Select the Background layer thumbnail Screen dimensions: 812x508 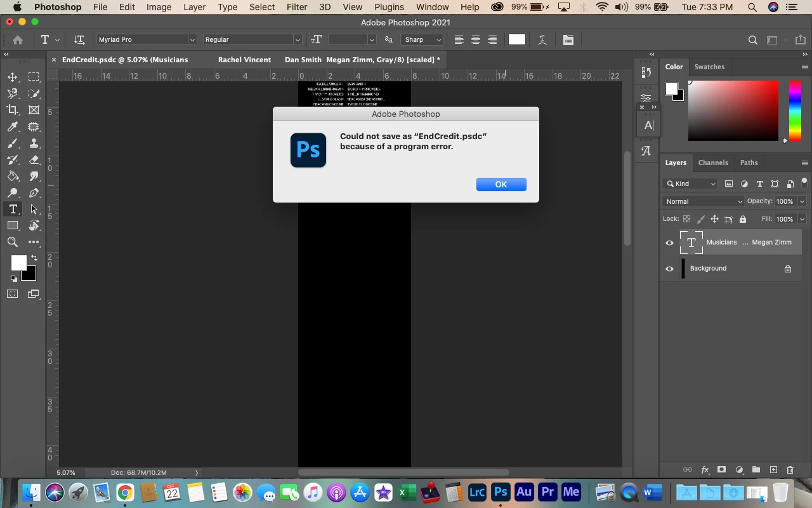point(683,269)
